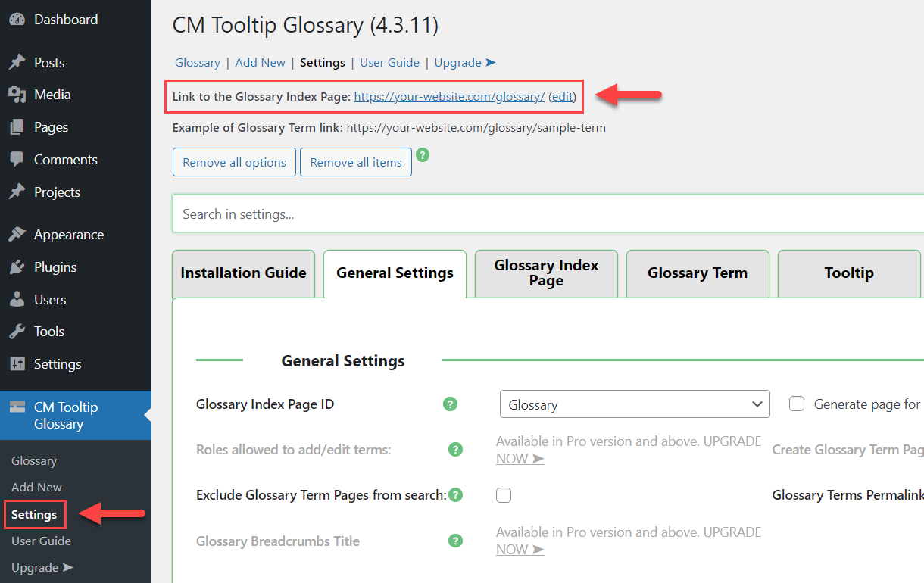
Task: Click help icon for Glossary Index Page ID
Action: (450, 404)
